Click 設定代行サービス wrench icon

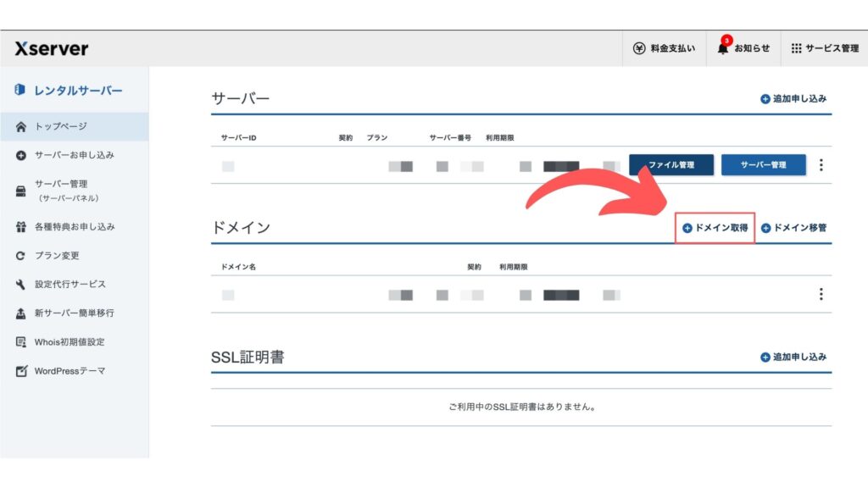(21, 285)
